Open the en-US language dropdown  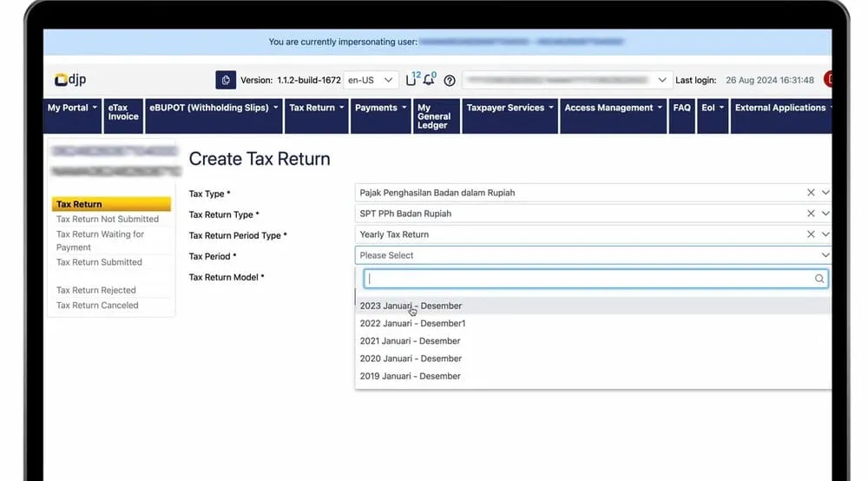point(372,80)
